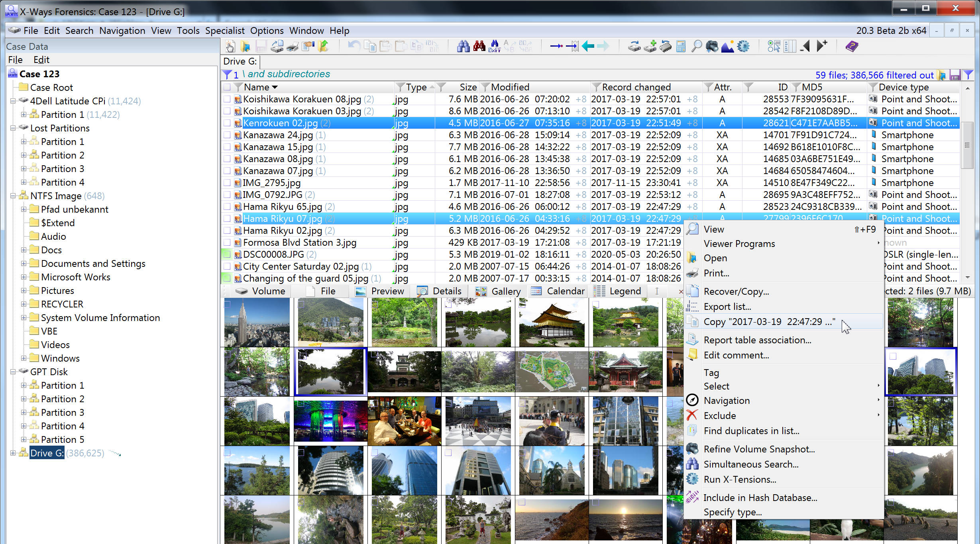Viewport: 980px width, 544px height.
Task: Click the camera snapshot icon in the toolbar
Action: point(712,46)
